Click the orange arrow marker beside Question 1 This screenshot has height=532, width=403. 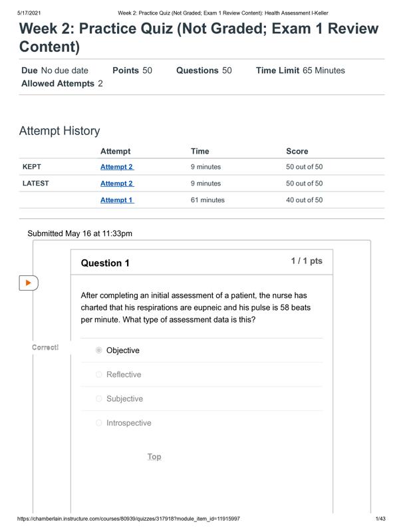coord(28,283)
